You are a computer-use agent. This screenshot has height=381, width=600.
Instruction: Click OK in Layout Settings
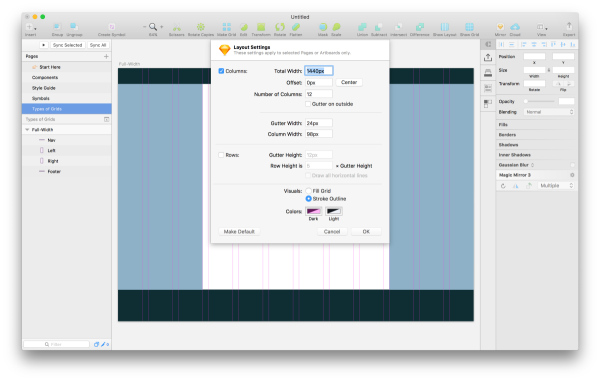click(366, 231)
